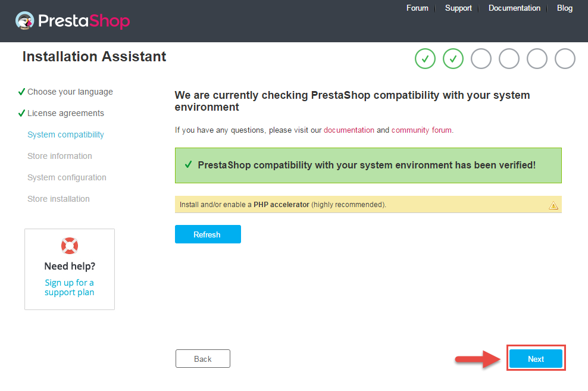Go back using the Back button

click(x=203, y=359)
